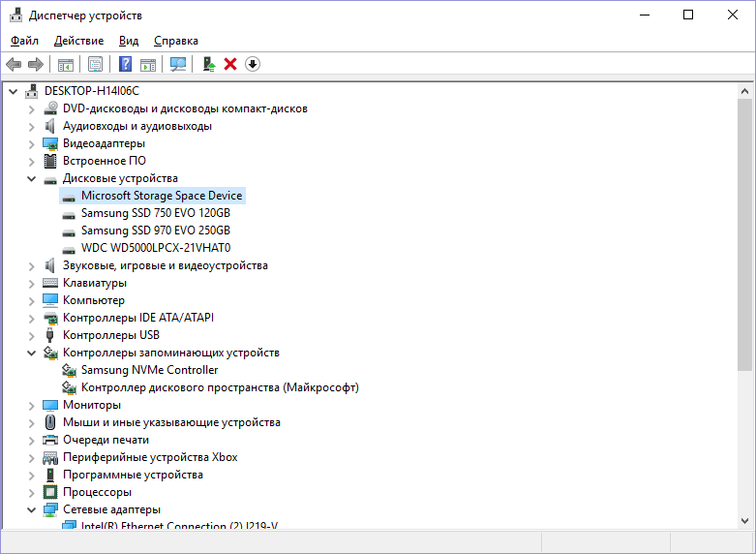Click the disable device down-arrow icon
Image resolution: width=756 pixels, height=554 pixels.
tap(253, 64)
